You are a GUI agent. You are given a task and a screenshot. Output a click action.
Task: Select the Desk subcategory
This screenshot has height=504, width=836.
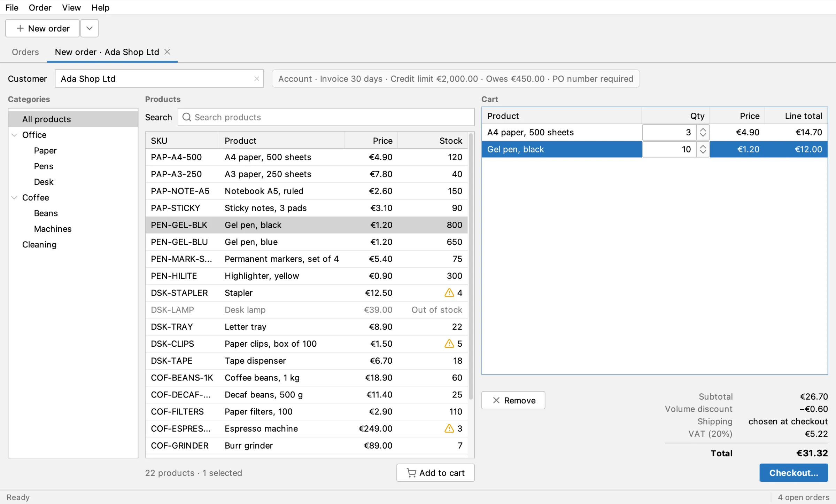[44, 182]
